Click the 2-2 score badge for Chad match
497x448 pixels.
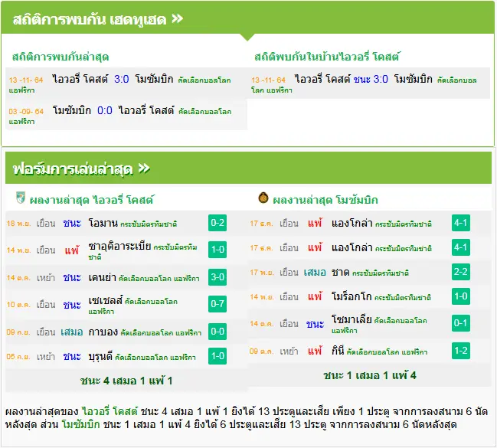460,272
